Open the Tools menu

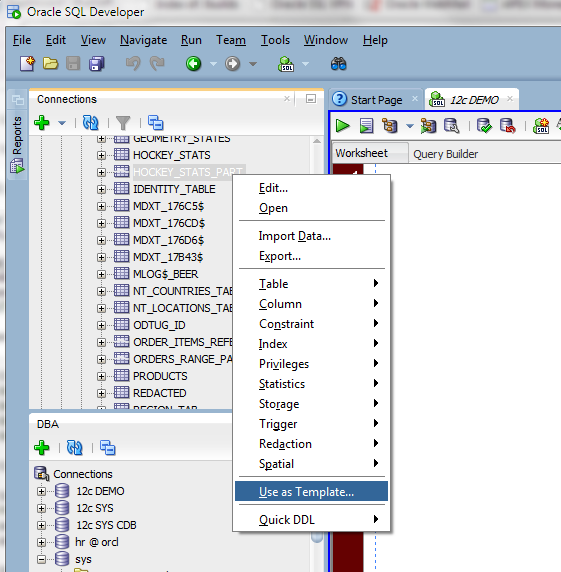[x=275, y=40]
